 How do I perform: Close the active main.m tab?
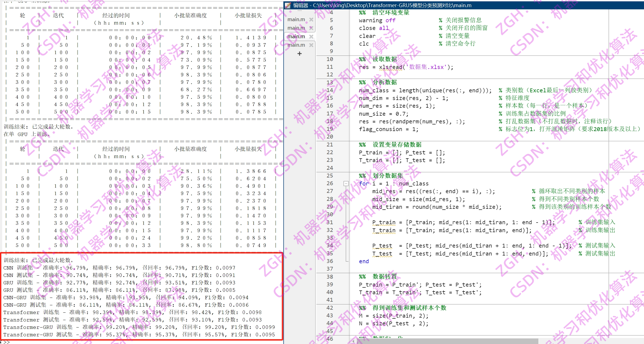coord(311,36)
